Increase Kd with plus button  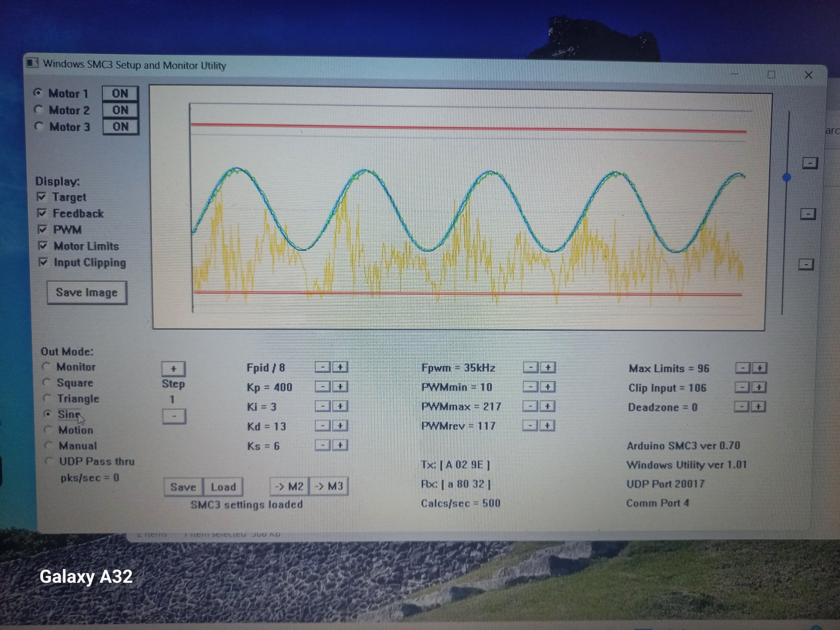(340, 425)
